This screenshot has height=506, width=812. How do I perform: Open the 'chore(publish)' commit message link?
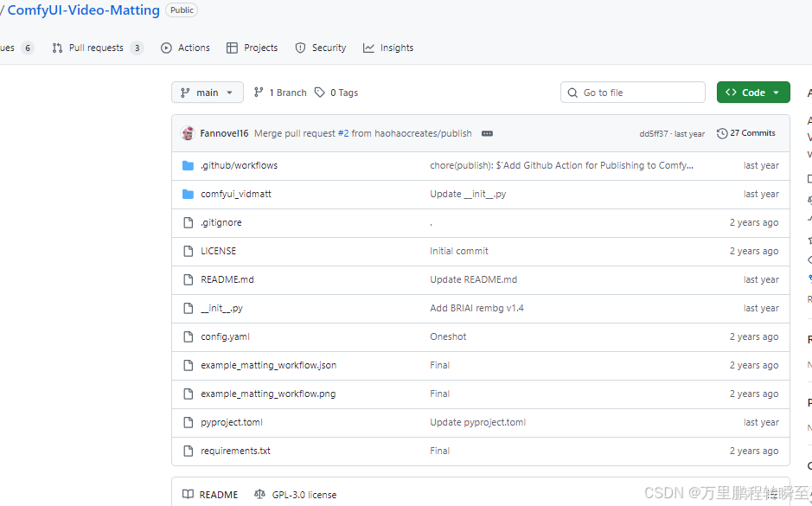pyautogui.click(x=561, y=165)
